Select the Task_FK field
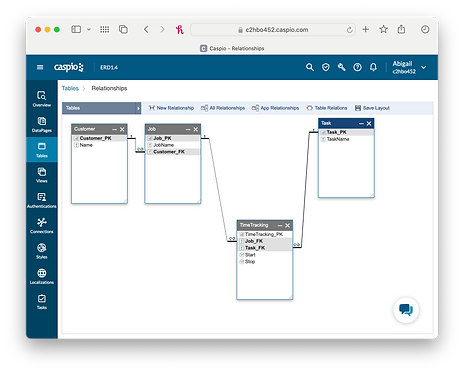464x373 pixels. coord(265,248)
